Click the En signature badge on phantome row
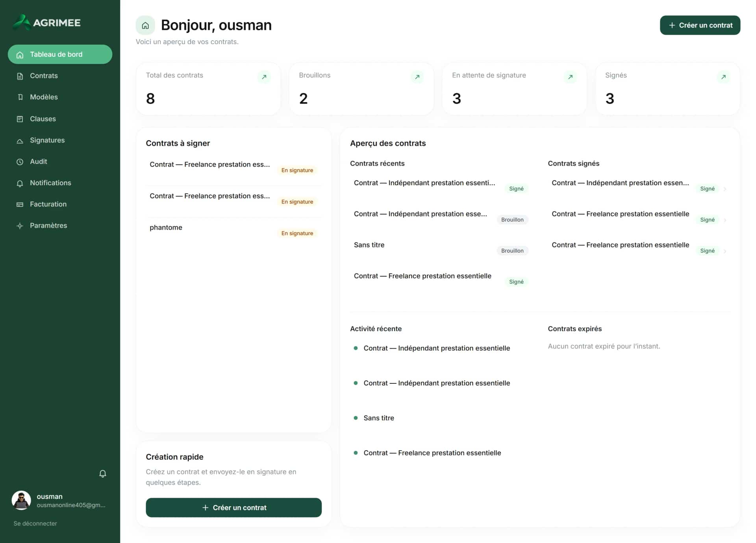Image resolution: width=756 pixels, height=543 pixels. (297, 233)
